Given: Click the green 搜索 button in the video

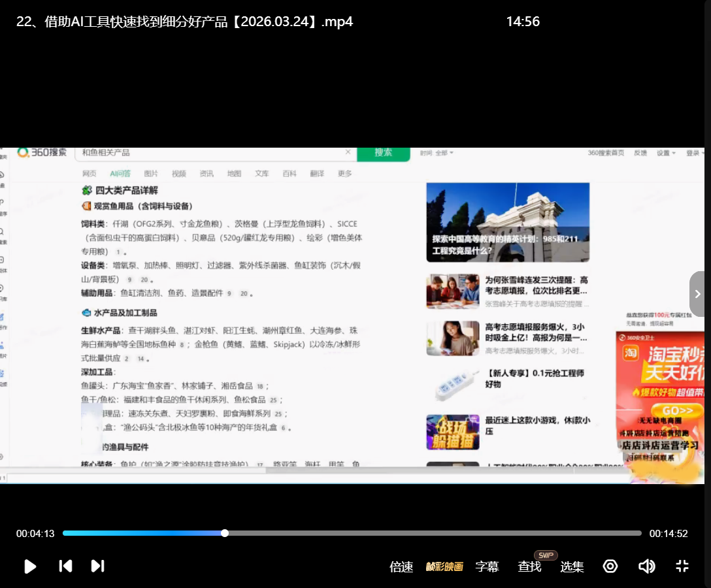Looking at the screenshot, I should (384, 153).
